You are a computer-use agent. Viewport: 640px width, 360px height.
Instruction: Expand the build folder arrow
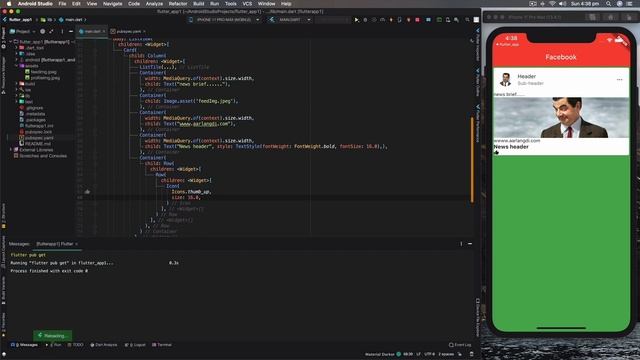click(x=17, y=84)
